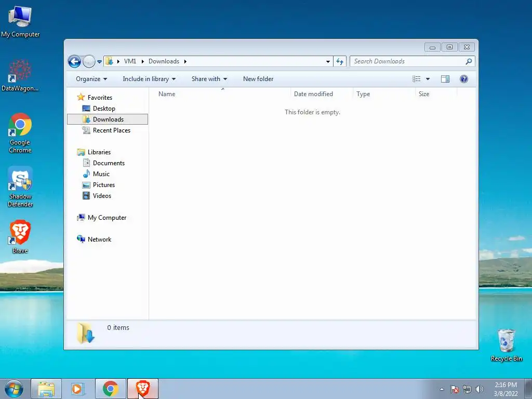Screen dimensions: 532x399
Task: Select My Computer in navigation pane
Action: [107, 218]
